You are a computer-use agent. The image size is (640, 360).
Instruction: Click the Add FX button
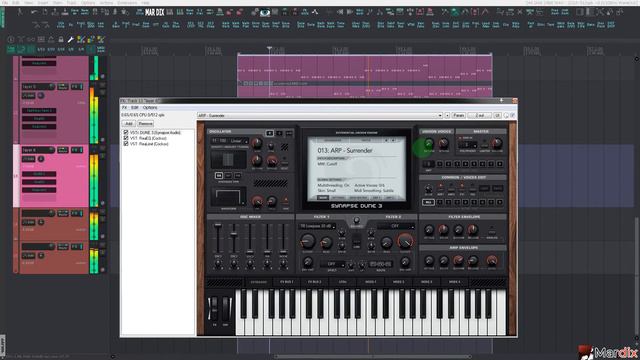click(129, 123)
